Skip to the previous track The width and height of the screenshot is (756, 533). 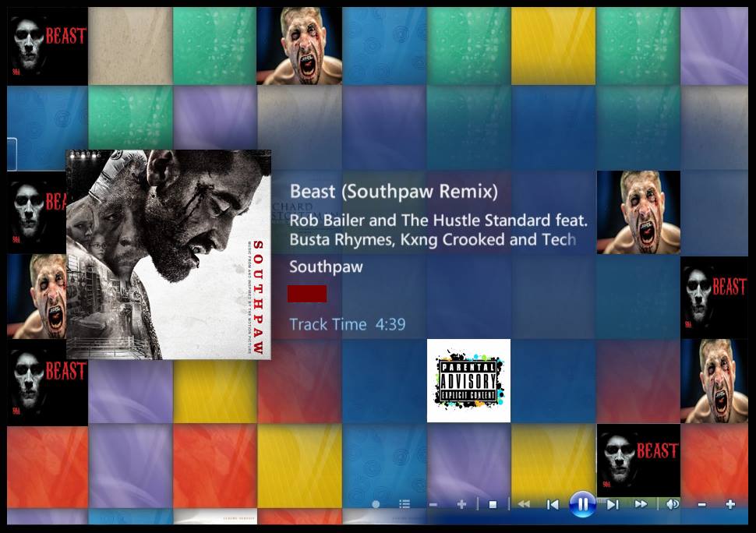[553, 504]
